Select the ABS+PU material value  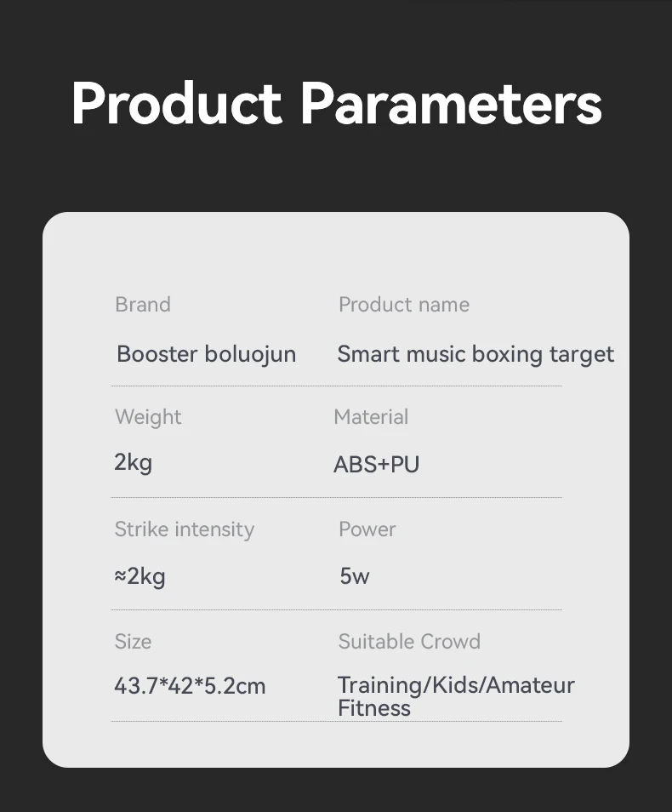(377, 465)
